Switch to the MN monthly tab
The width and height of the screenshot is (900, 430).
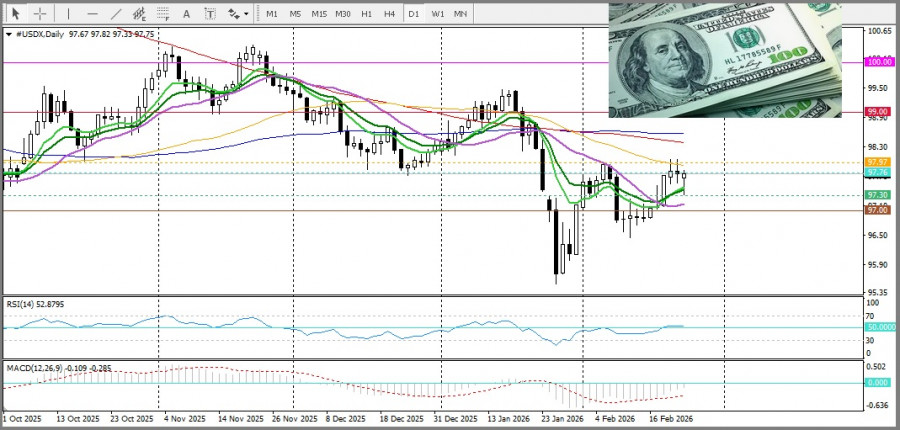(461, 14)
